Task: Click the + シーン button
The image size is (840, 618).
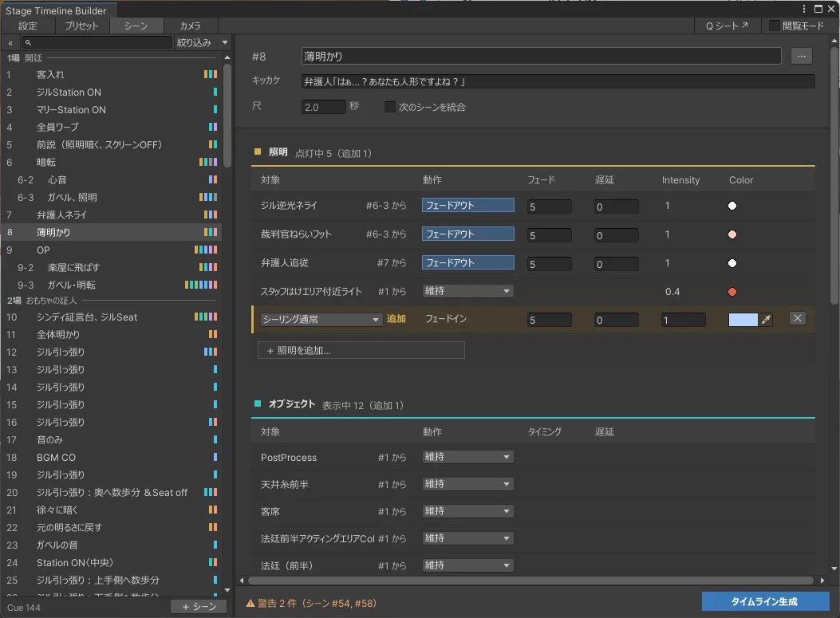Action: (x=199, y=607)
